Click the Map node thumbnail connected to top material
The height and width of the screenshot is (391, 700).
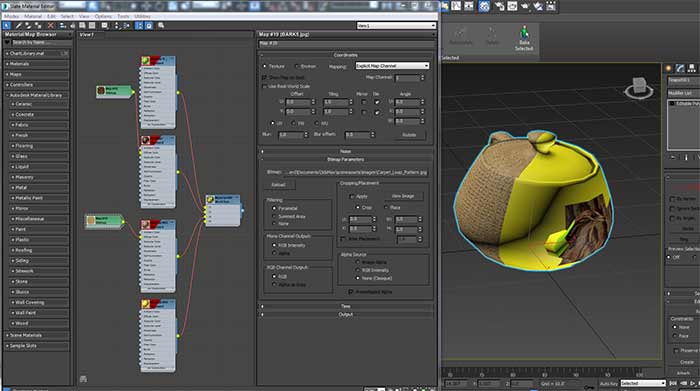101,91
